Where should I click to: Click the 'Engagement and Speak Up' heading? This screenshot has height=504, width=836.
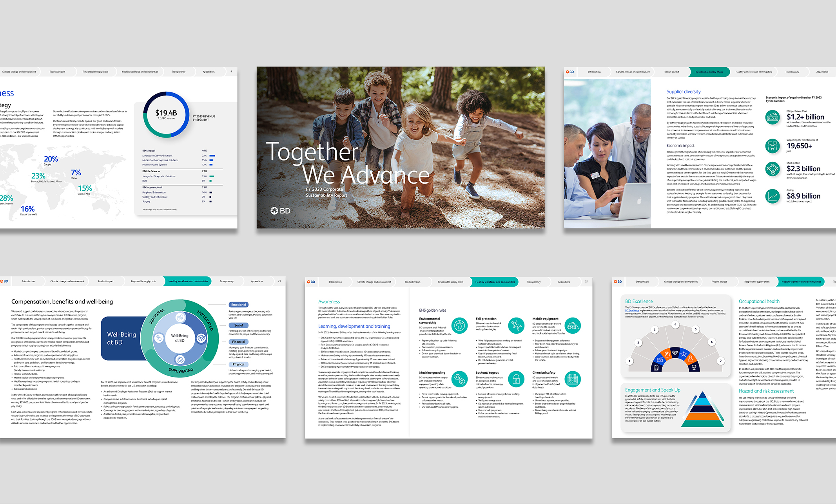point(653,390)
